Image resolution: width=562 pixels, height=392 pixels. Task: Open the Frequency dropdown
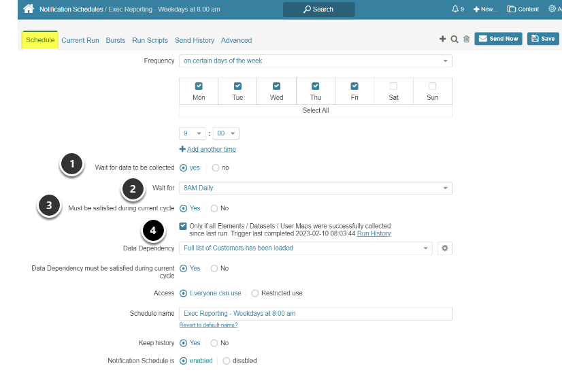click(x=315, y=61)
